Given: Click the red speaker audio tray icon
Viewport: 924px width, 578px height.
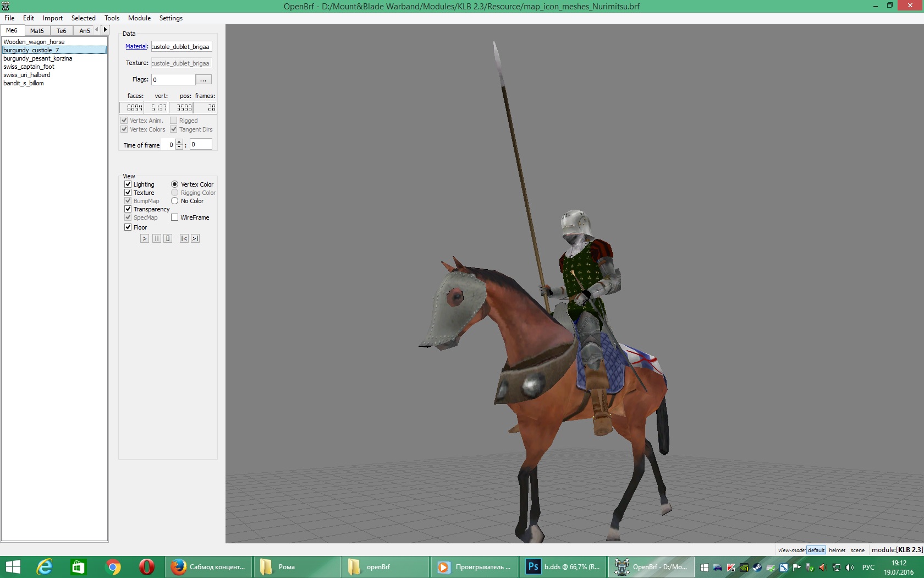Looking at the screenshot, I should click(x=823, y=568).
